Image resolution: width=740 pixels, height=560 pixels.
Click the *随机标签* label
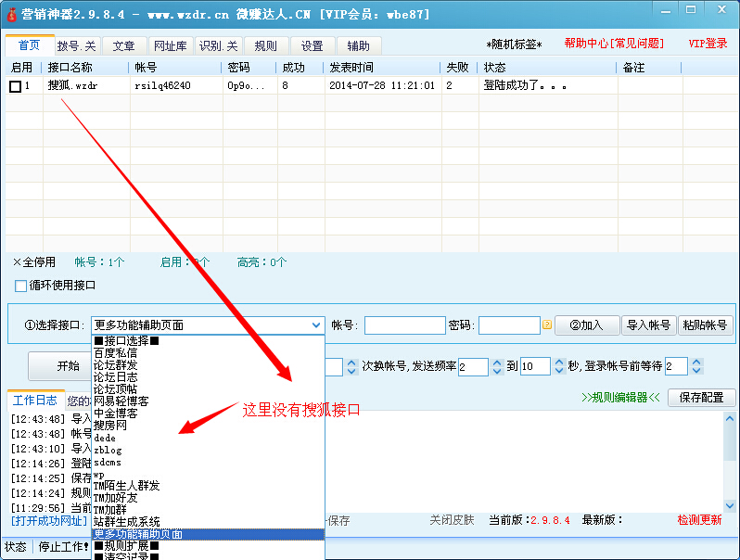coord(514,45)
